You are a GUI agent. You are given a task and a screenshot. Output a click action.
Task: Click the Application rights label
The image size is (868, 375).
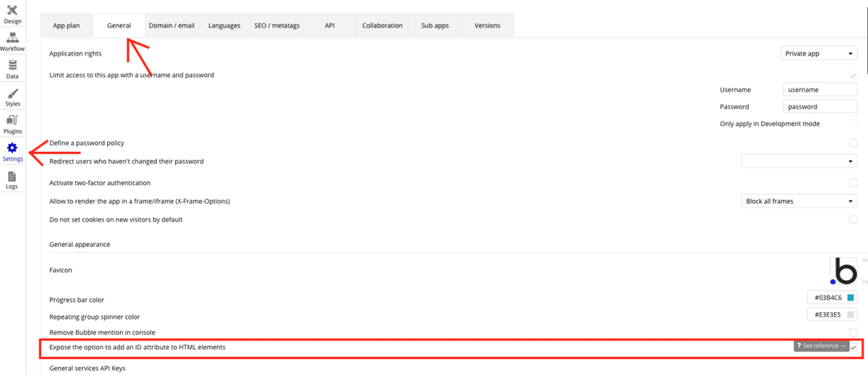click(75, 54)
